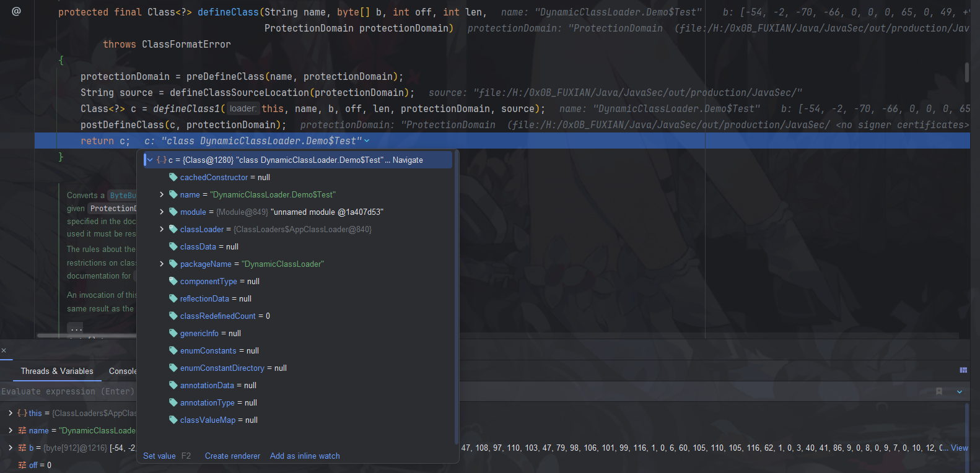
Task: Click the editor vertical scrollbar thumb
Action: (966, 72)
